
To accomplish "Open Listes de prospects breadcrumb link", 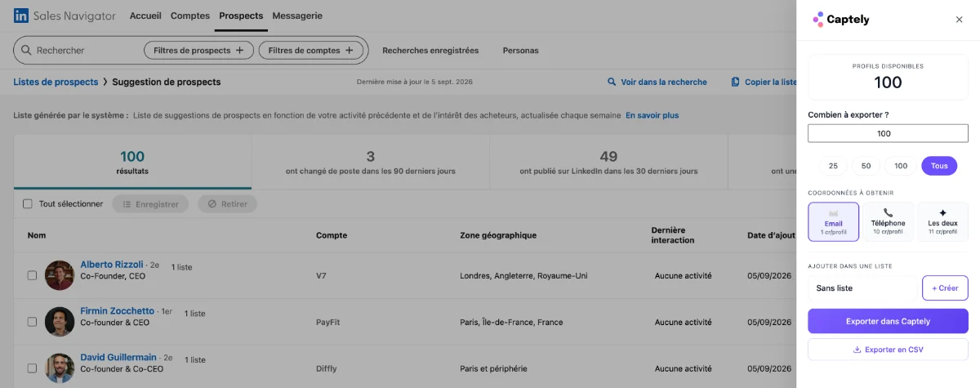I will (56, 82).
